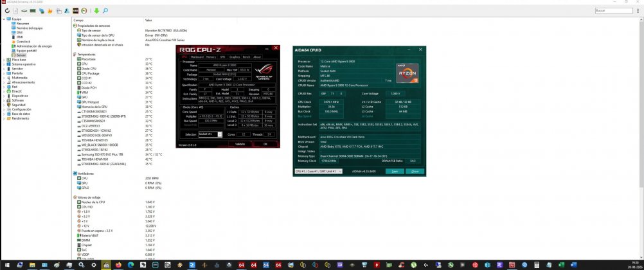The height and width of the screenshot is (270, 644).
Task: Open the black OSD panel toolbar icon
Action: (x=76, y=11)
